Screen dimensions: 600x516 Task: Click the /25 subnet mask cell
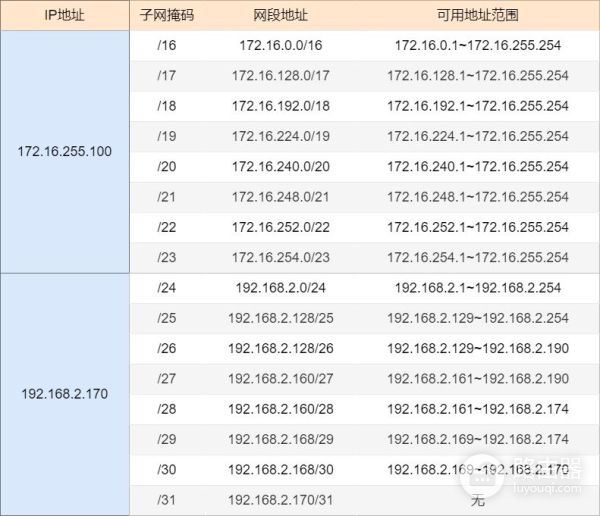coord(166,318)
